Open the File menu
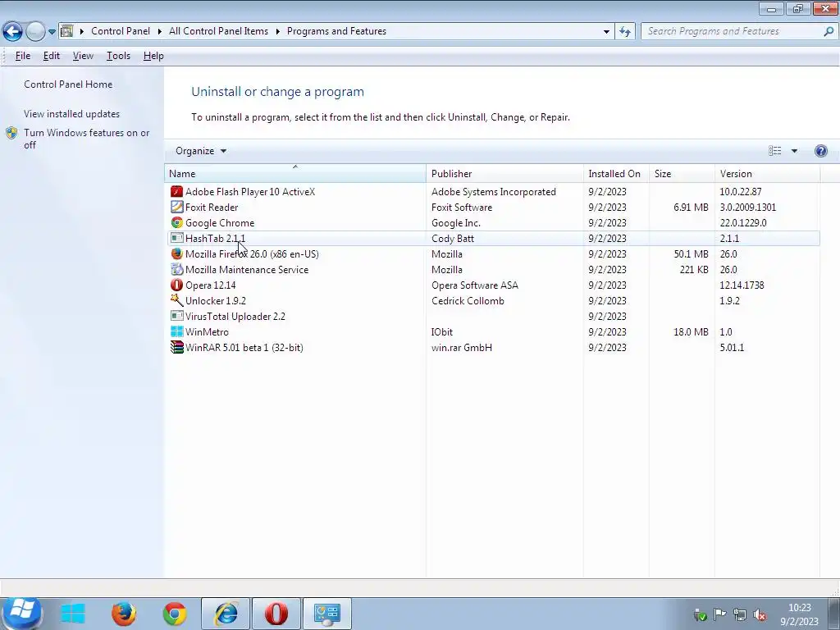Screen dimensions: 840x630 22,56
